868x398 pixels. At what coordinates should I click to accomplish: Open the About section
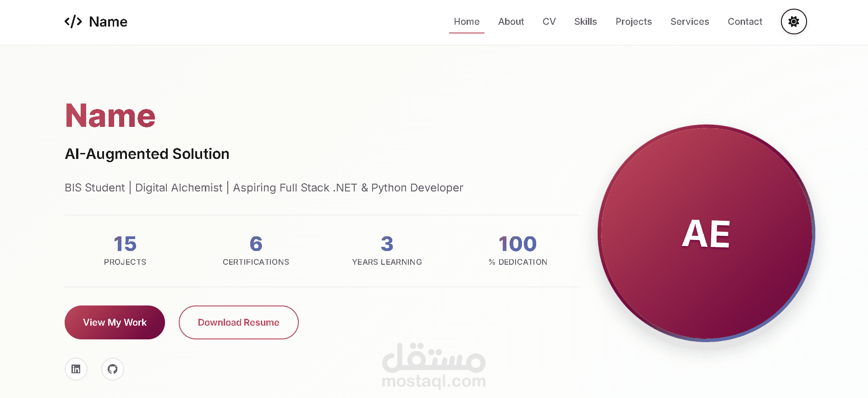[511, 22]
